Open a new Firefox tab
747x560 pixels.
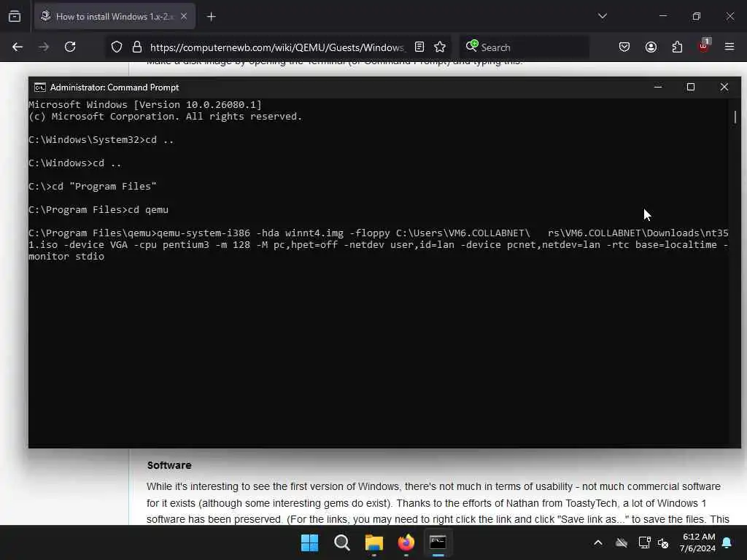(x=211, y=17)
